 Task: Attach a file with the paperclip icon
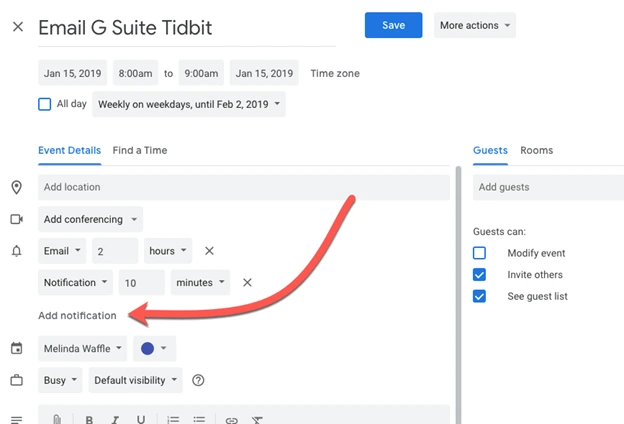tap(57, 419)
